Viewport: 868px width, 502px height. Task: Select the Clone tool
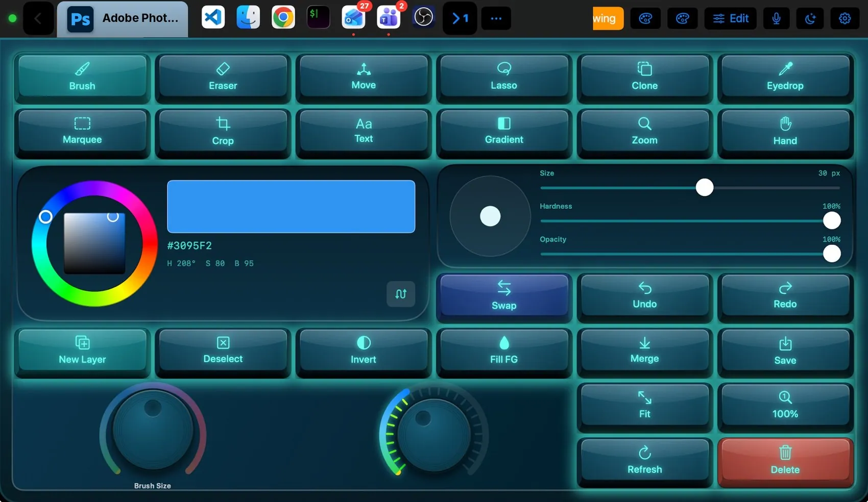click(x=645, y=77)
